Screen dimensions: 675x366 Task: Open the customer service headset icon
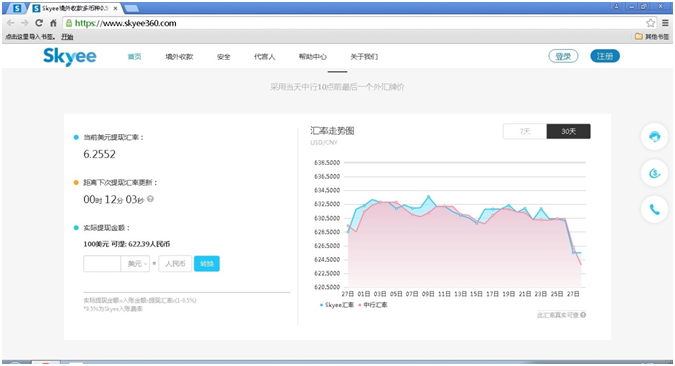[x=654, y=137]
